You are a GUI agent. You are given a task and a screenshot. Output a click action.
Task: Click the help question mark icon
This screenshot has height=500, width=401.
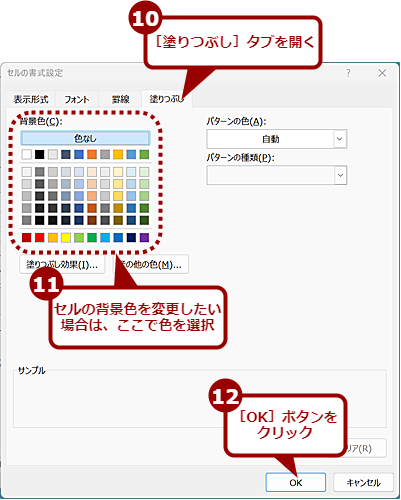coord(348,73)
